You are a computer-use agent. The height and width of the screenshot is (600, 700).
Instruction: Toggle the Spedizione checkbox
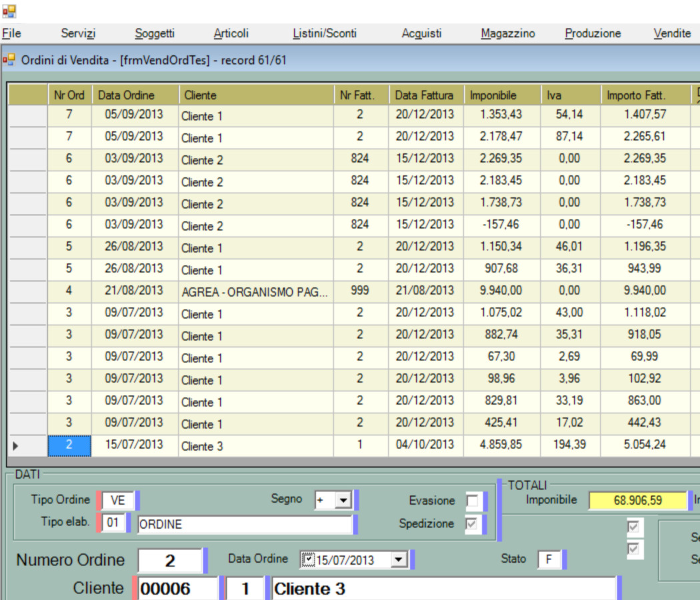[472, 524]
